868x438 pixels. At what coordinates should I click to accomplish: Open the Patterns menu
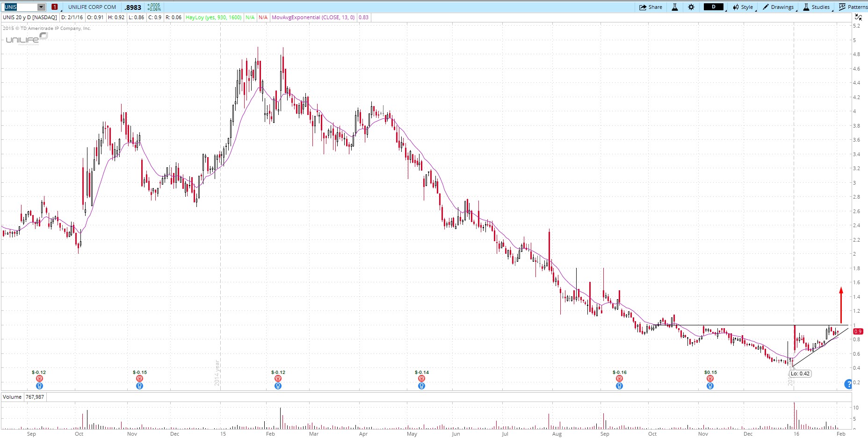click(854, 7)
